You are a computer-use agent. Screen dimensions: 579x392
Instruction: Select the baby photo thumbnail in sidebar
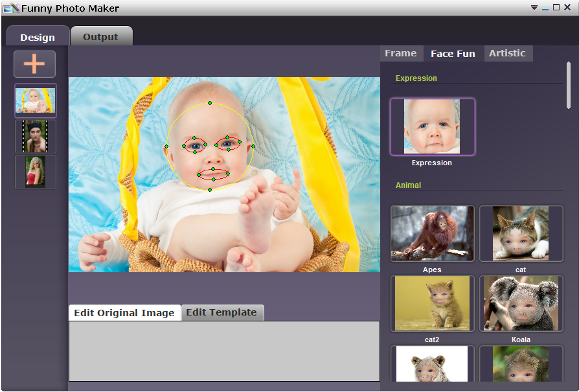[36, 100]
